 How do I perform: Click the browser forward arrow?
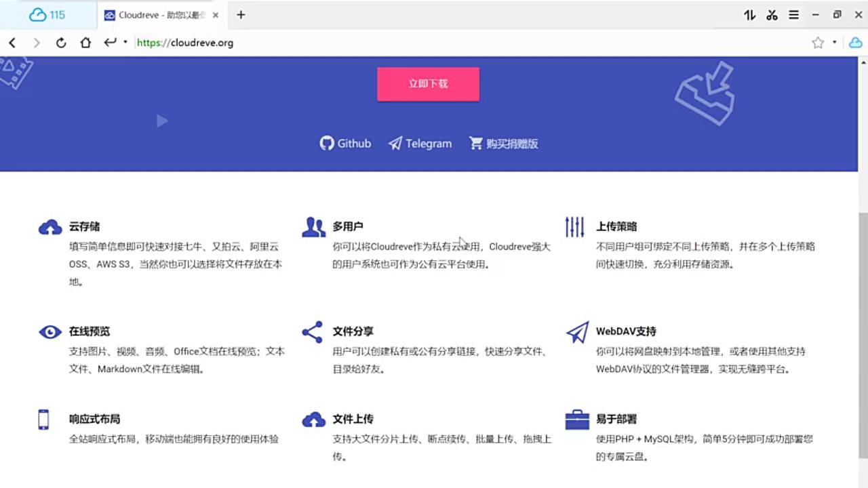(37, 43)
